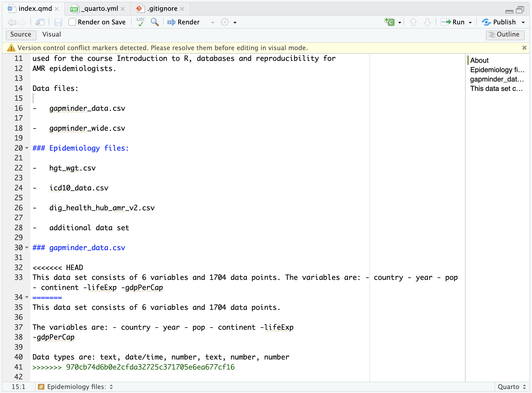
Task: Open the Render options dropdown arrow
Action: (213, 22)
